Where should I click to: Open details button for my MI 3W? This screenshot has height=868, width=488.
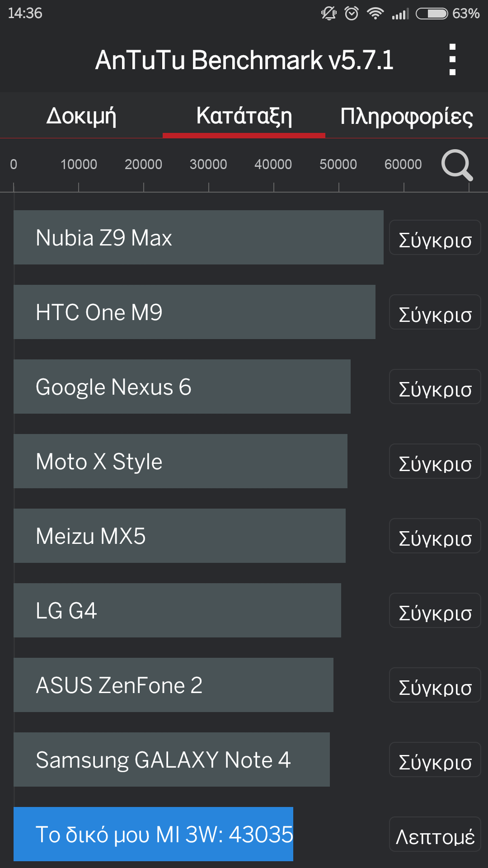[x=435, y=835]
